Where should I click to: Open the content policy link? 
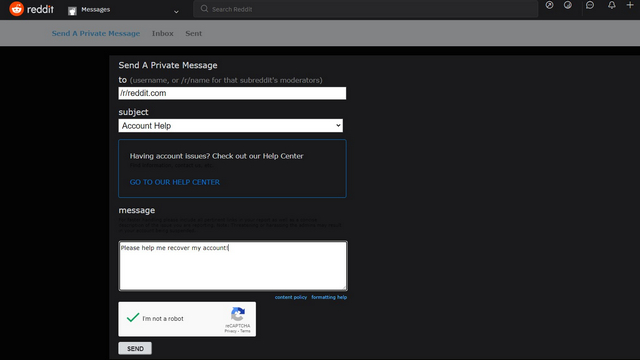pyautogui.click(x=291, y=297)
